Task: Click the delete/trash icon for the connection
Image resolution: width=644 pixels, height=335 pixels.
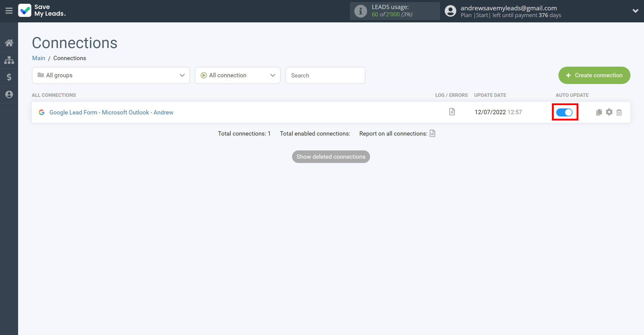Action: pyautogui.click(x=619, y=112)
